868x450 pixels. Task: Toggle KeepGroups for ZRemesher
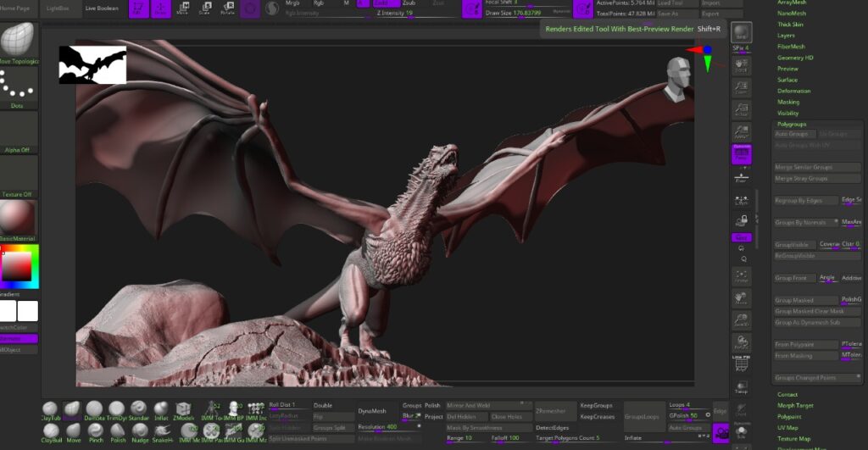(x=599, y=406)
